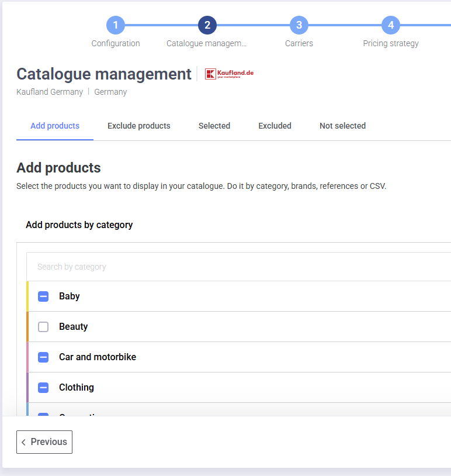Toggle Car and motorbike checkbox
This screenshot has width=451, height=476.
[x=43, y=357]
